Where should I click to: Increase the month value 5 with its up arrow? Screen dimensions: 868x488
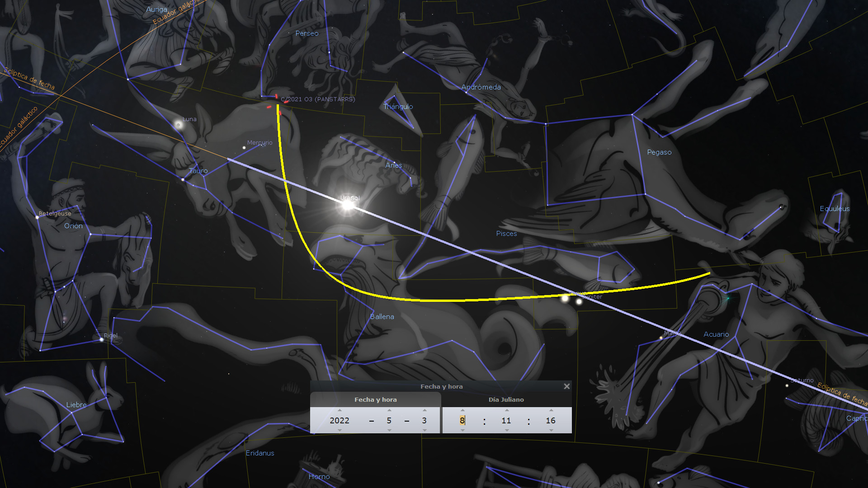pyautogui.click(x=389, y=410)
